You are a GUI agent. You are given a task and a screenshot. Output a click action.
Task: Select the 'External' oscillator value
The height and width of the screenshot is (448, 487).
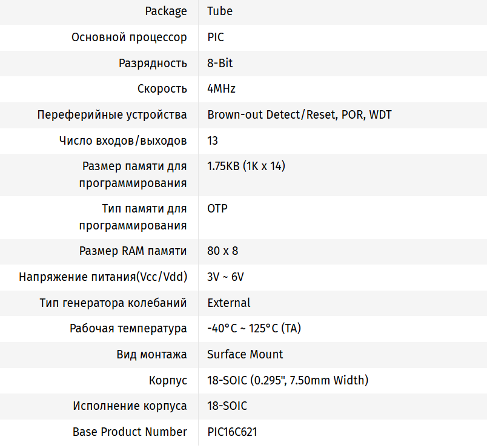(x=228, y=303)
